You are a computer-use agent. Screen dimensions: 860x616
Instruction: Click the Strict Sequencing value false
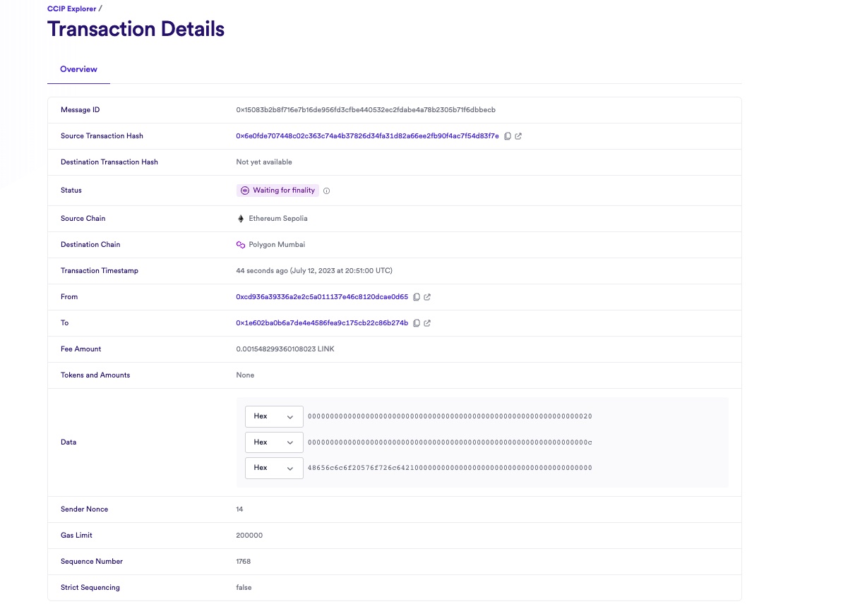[244, 588]
